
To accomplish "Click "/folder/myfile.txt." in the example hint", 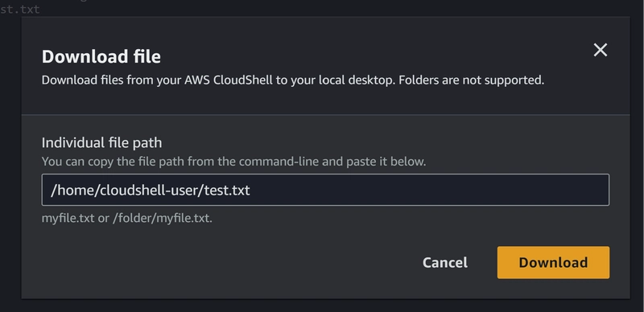I will click(163, 218).
